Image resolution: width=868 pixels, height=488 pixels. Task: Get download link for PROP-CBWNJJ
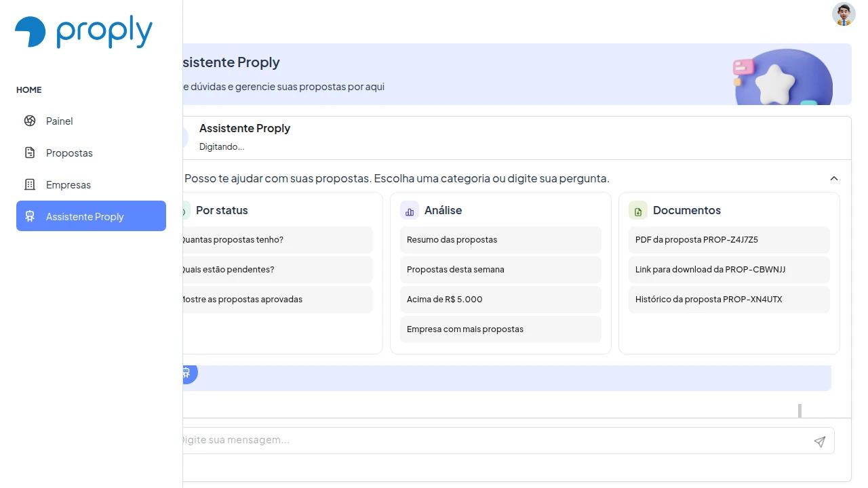pos(729,270)
